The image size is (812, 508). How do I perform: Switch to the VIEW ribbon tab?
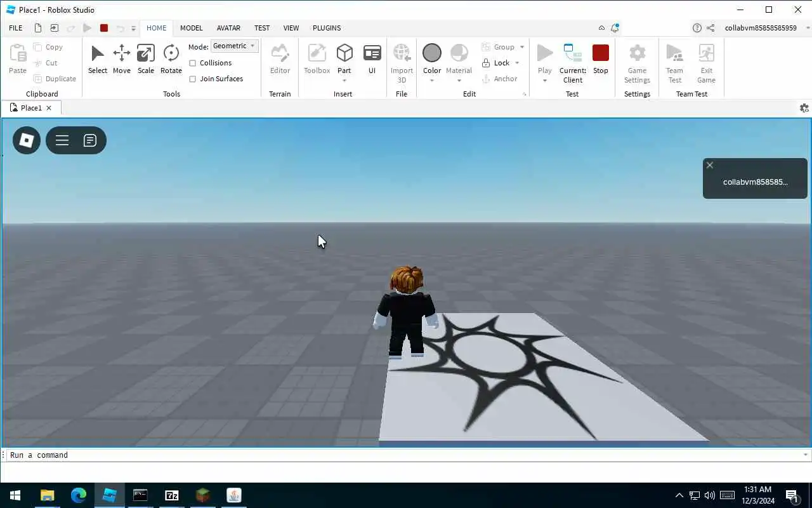[x=291, y=28]
